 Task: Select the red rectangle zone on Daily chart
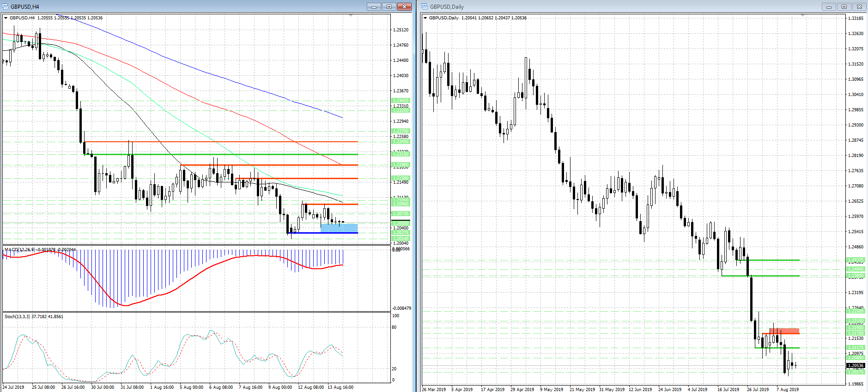(784, 331)
